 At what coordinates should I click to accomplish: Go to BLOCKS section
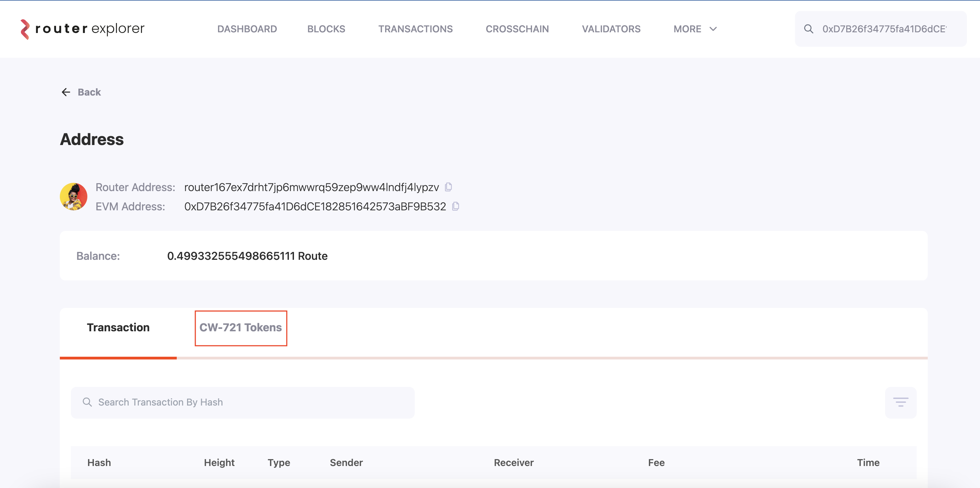point(326,29)
